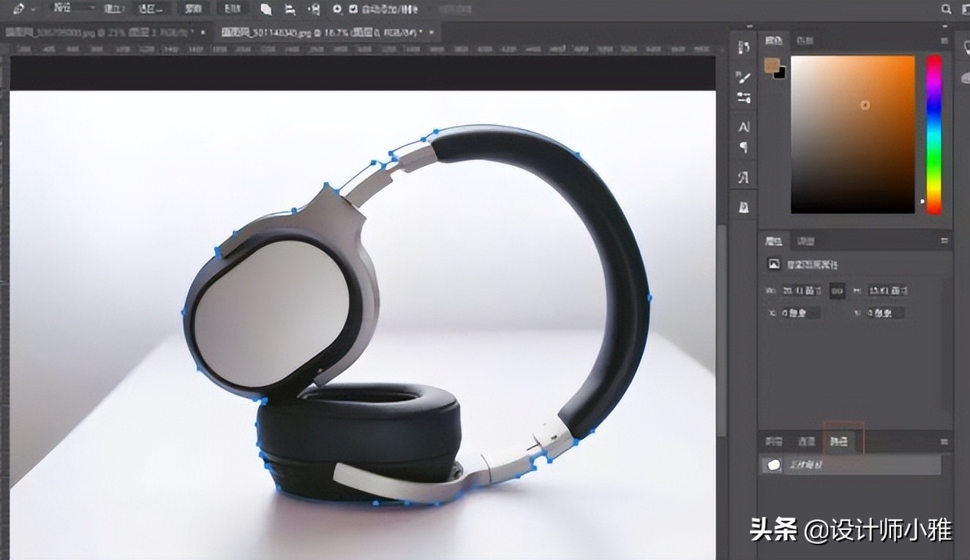
Task: Open the Pen tool preset picker dropdown
Action: point(32,10)
